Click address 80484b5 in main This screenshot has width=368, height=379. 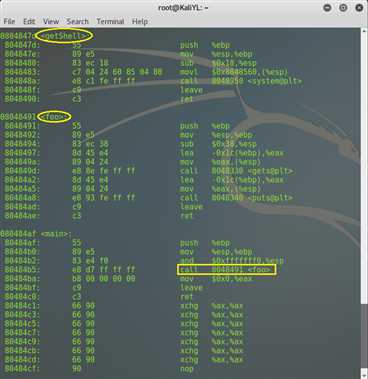point(22,270)
